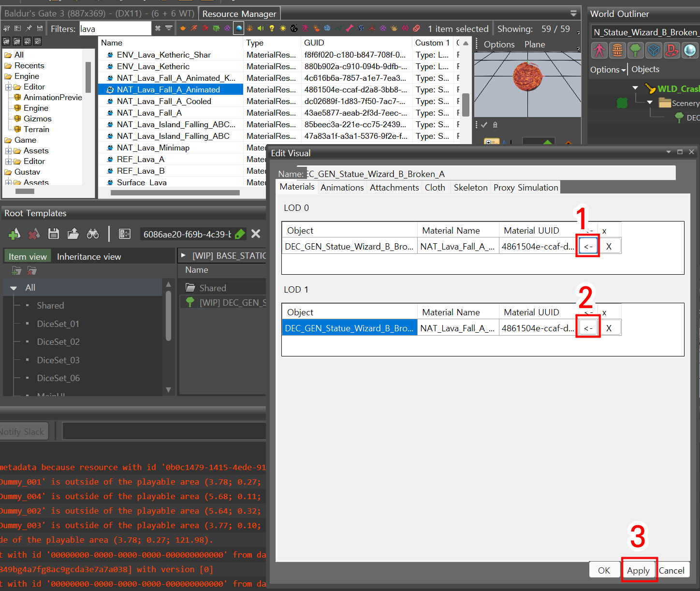The width and height of the screenshot is (700, 591).
Task: Click the checkmark icon under material preview
Action: 484,125
